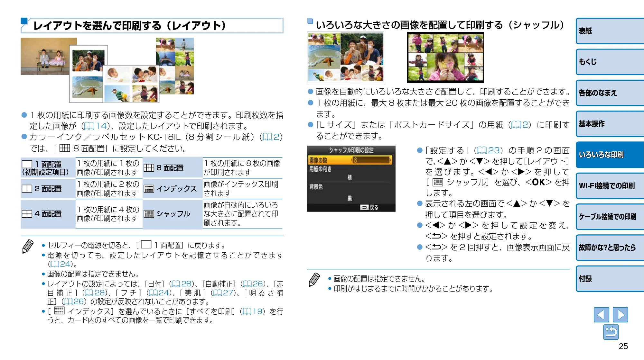Click the 用紙の向き row in settings screenshot
Image resolution: width=644 pixels, height=360 pixels.
pyautogui.click(x=350, y=173)
